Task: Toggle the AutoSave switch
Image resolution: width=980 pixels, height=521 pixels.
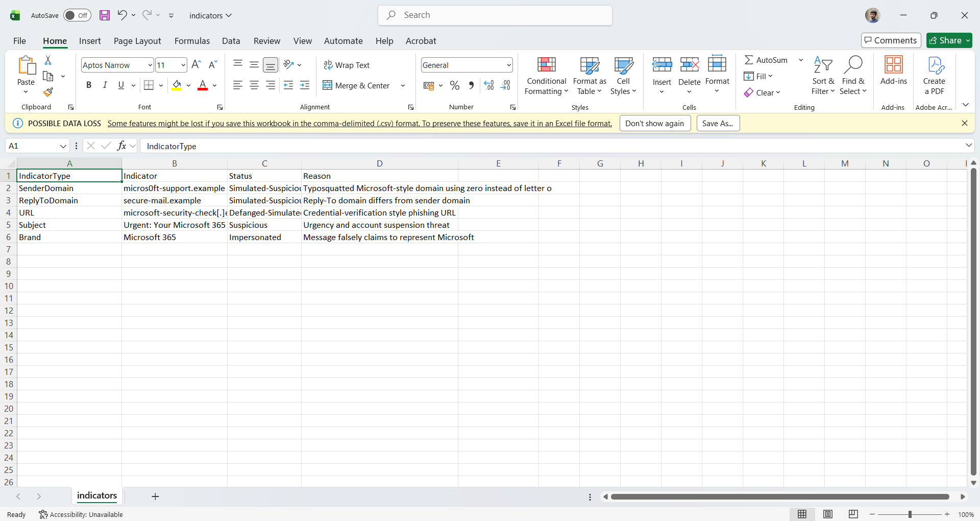Action: click(77, 15)
